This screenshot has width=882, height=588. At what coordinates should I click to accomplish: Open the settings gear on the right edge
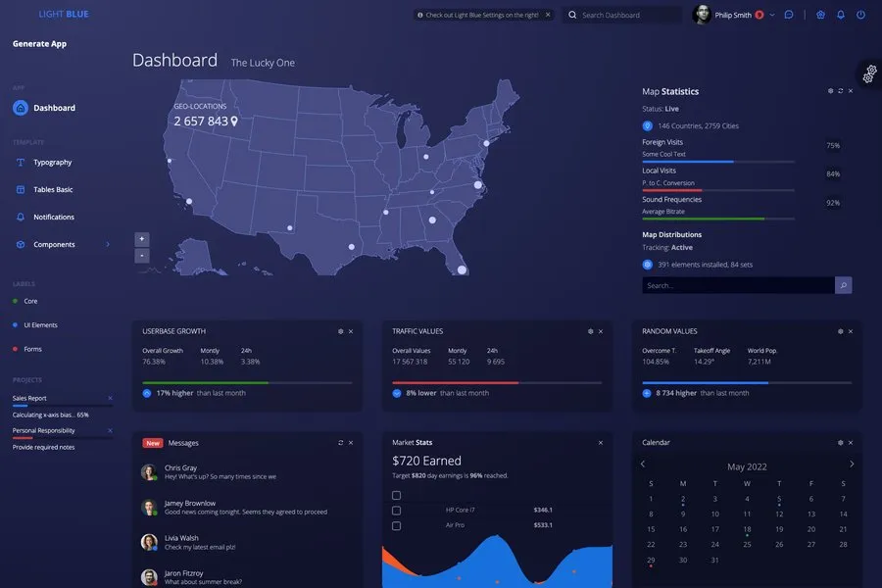click(869, 73)
